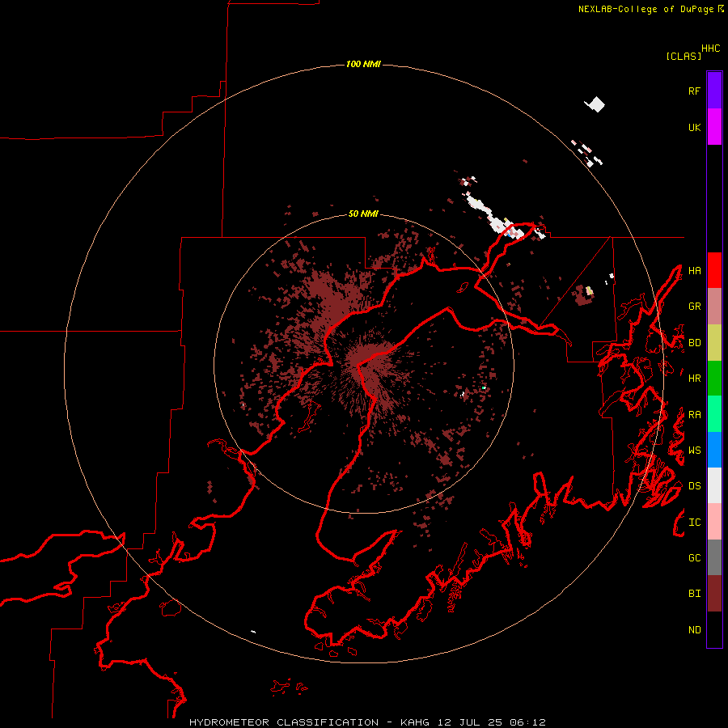
Task: Click the ND black legend swatch
Action: coord(714,629)
